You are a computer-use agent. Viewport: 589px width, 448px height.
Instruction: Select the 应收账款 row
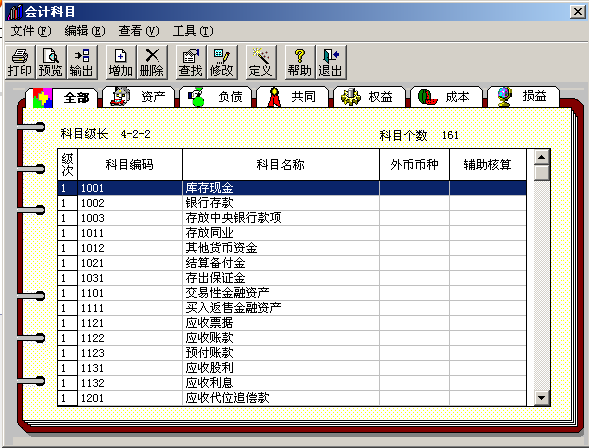pos(292,338)
